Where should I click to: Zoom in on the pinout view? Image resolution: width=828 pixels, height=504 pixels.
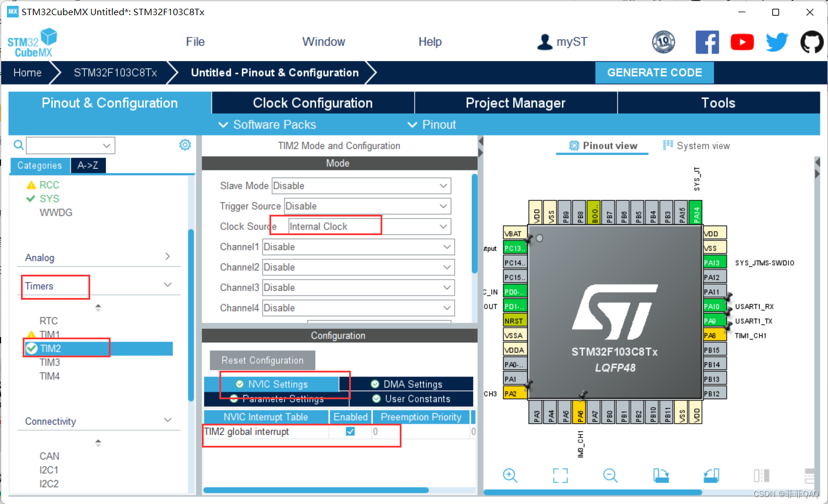510,475
